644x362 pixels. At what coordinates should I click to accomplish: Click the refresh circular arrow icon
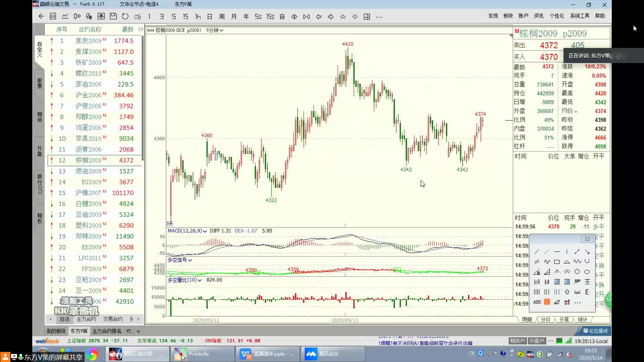tap(125, 16)
